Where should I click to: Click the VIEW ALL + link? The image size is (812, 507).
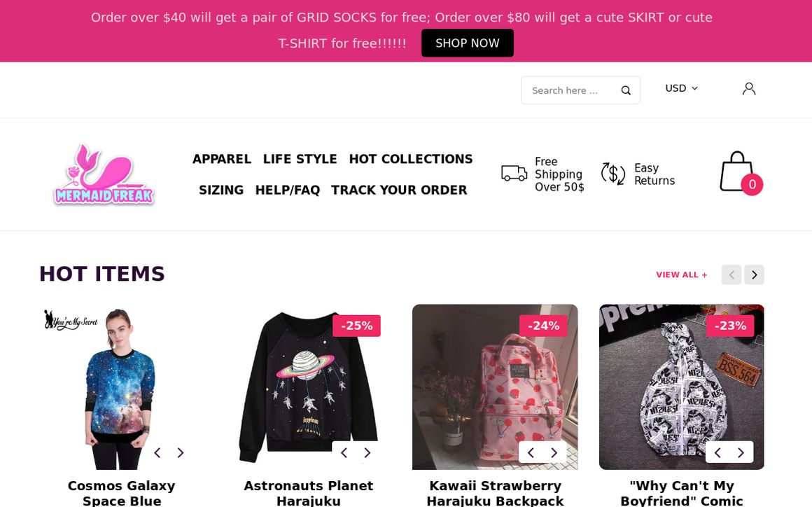pyautogui.click(x=682, y=275)
